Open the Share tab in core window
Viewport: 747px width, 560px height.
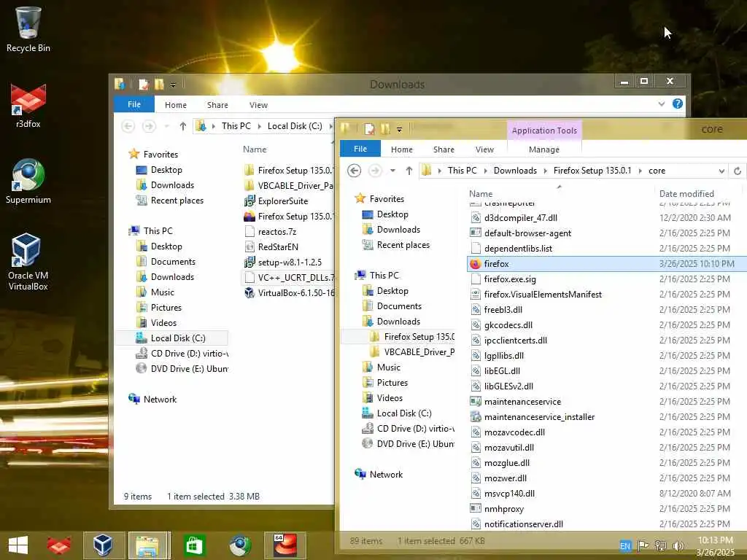pyautogui.click(x=444, y=149)
